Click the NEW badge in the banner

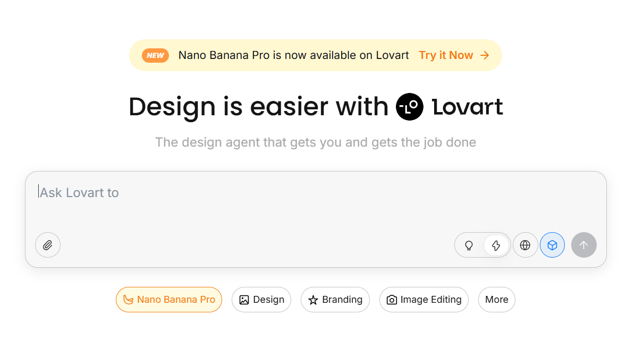[155, 55]
